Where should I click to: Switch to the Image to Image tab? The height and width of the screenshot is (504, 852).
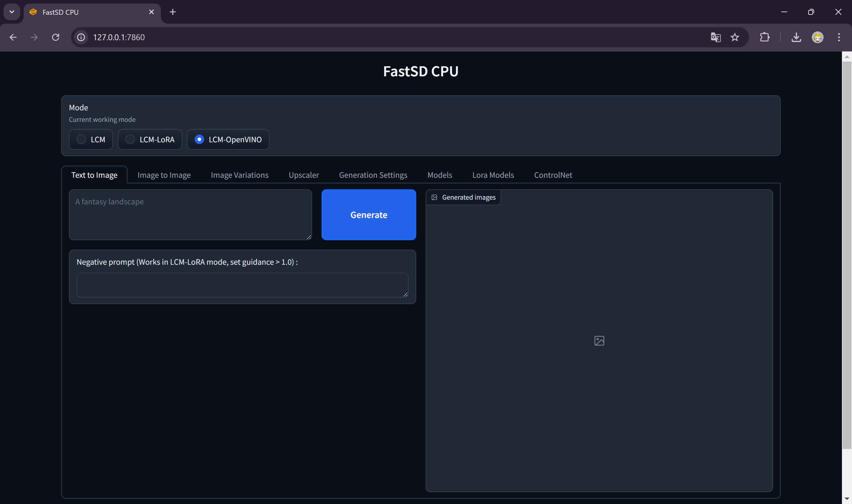pyautogui.click(x=164, y=175)
